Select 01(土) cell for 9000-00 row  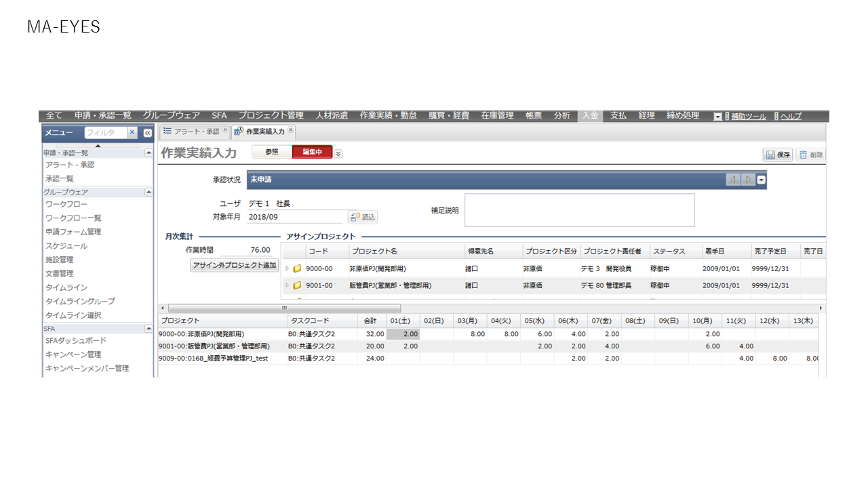click(x=403, y=334)
